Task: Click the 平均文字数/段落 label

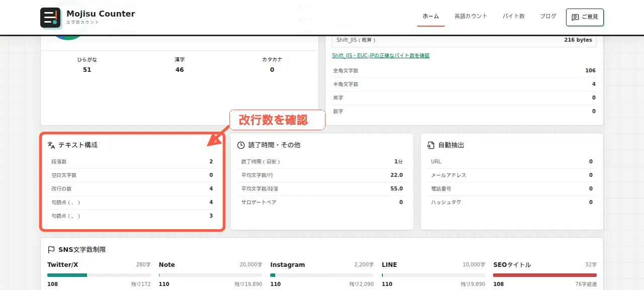Action: pyautogui.click(x=260, y=188)
